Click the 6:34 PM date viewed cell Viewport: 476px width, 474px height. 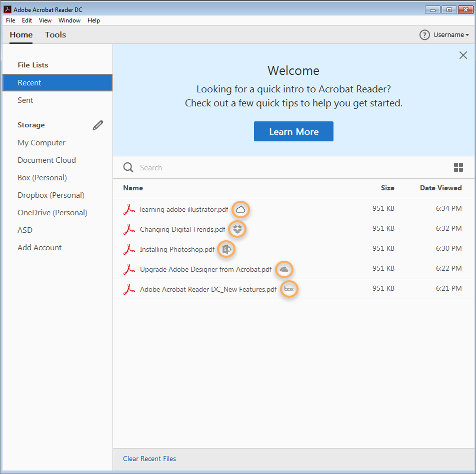[448, 208]
